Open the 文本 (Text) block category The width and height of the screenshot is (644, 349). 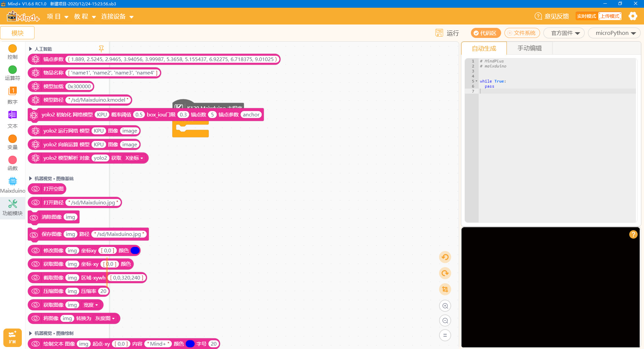[12, 119]
